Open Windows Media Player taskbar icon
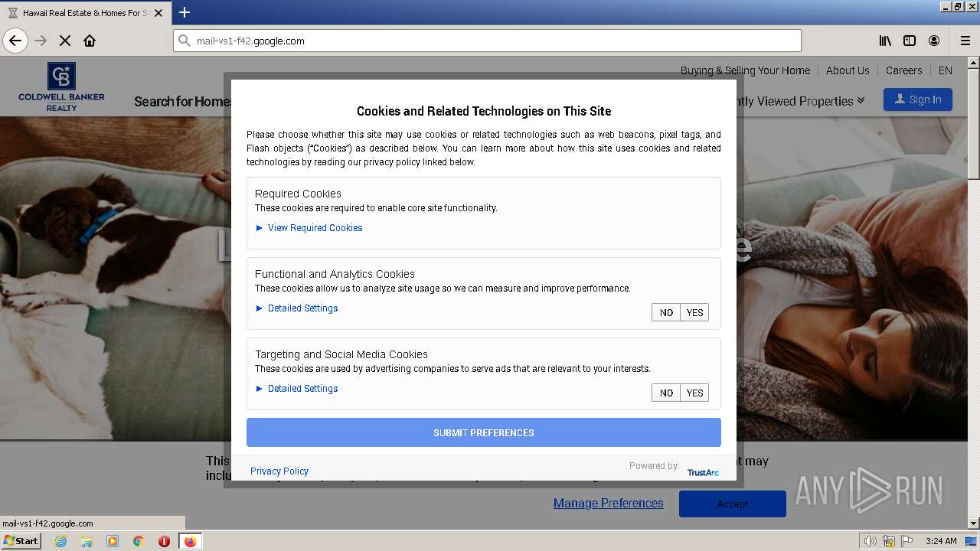The image size is (980, 551). 113,541
